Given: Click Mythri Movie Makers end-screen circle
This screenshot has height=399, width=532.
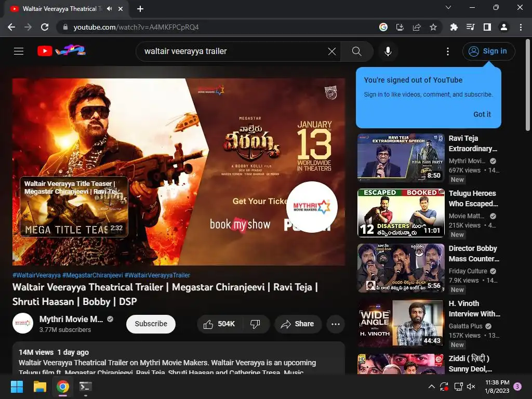Looking at the screenshot, I should 312,207.
